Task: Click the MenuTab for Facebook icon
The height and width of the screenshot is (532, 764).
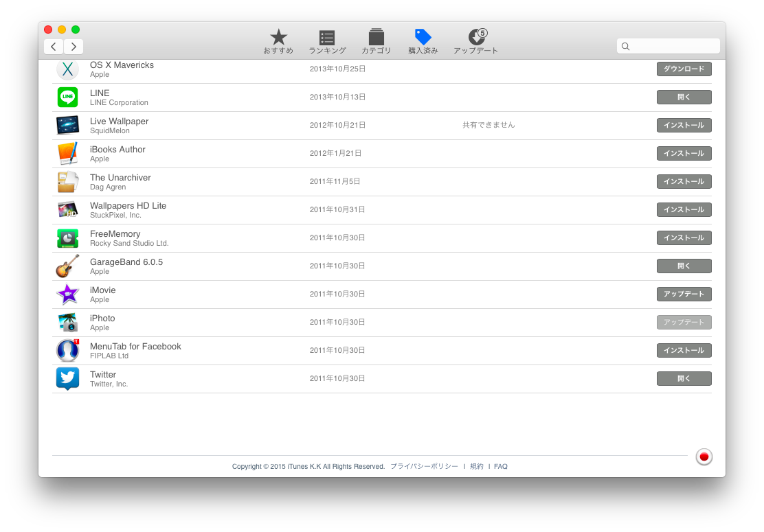Action: click(x=68, y=351)
